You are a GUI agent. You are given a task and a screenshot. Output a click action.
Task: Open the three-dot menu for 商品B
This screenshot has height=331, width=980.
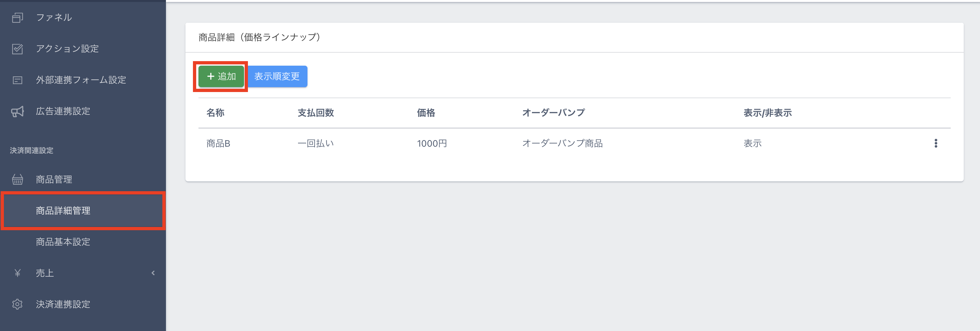[935, 143]
